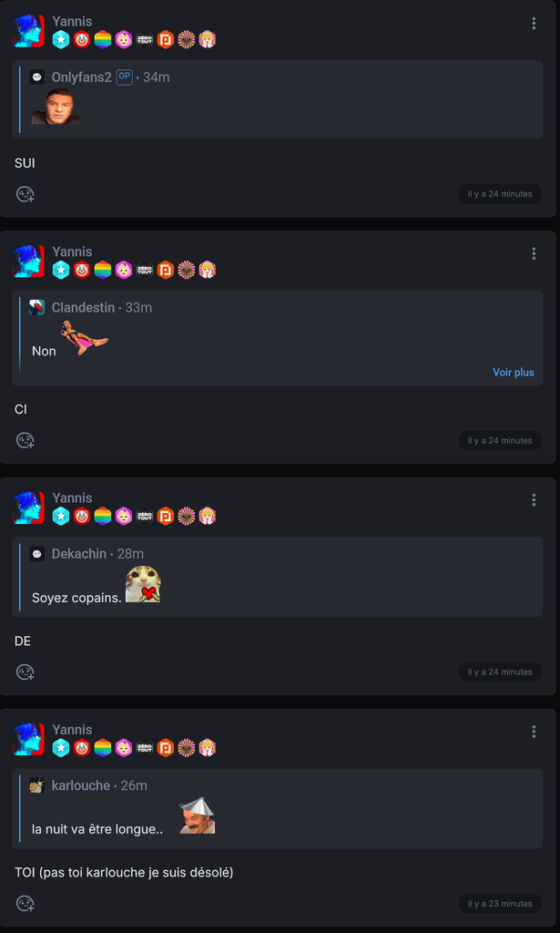Click the blue star badge on the TOI post
The image size is (560, 933).
(61, 748)
